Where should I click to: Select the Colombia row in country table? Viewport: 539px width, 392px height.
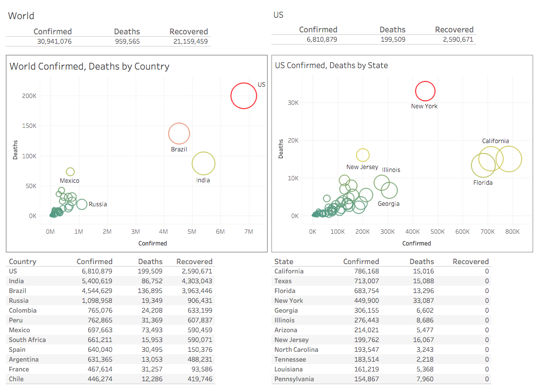(19, 310)
